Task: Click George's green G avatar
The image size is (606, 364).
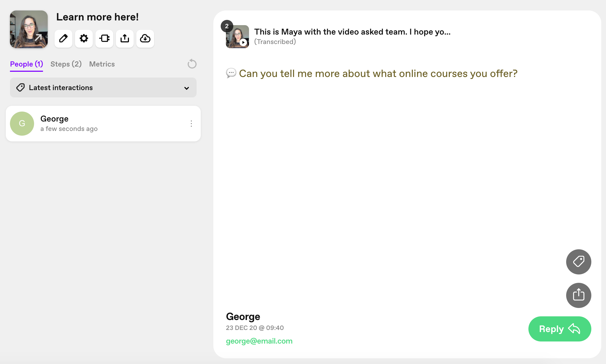Action: 22,124
